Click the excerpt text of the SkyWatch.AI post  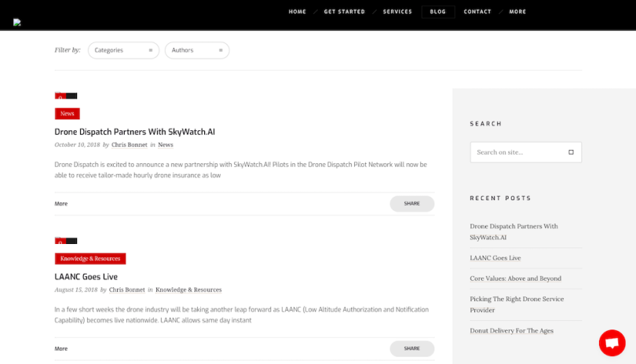[x=241, y=169]
